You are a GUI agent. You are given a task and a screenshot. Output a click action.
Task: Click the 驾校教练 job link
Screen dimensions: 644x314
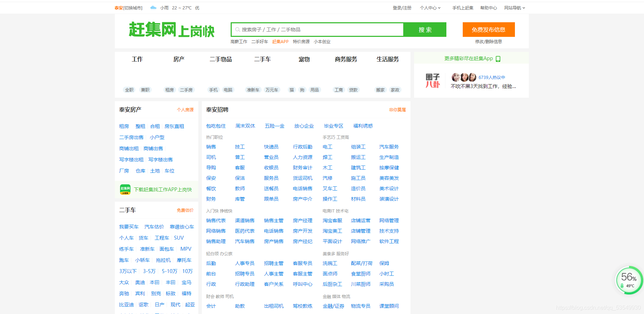coord(302,306)
